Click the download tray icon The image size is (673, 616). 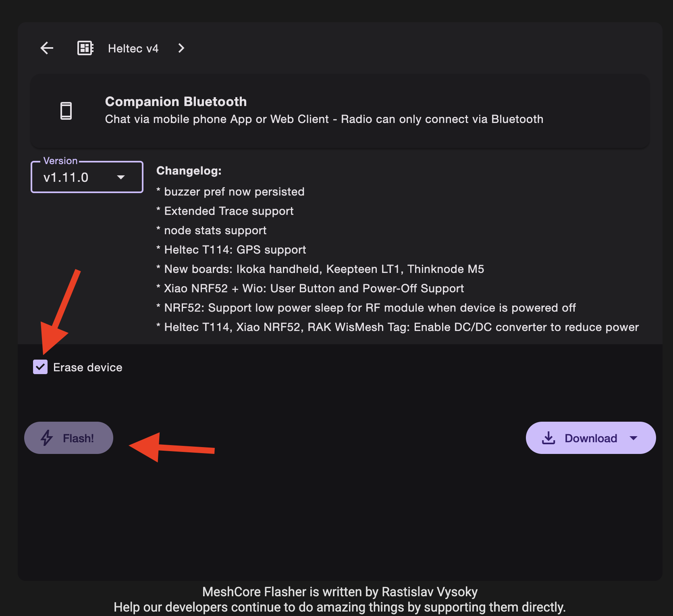pos(548,438)
